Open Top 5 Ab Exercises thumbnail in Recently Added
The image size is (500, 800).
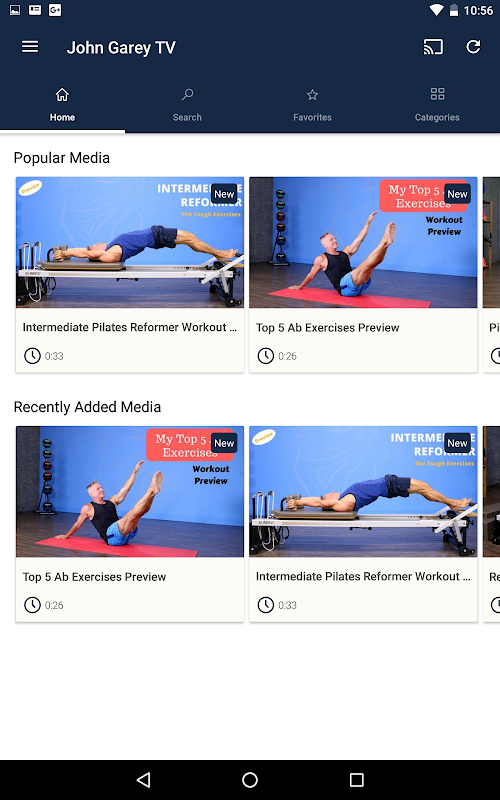(130, 491)
